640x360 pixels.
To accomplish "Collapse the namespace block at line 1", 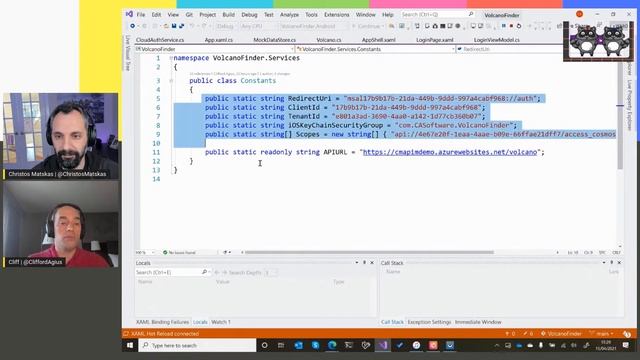I will point(171,58).
